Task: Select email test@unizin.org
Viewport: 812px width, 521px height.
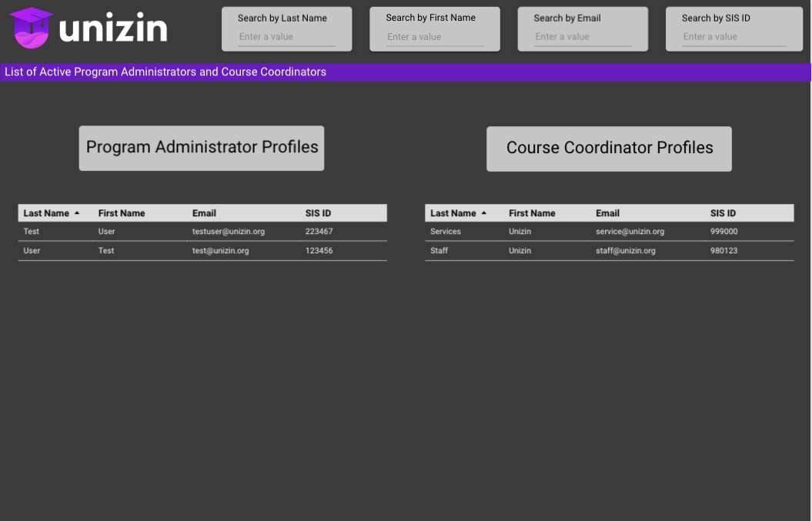Action: tap(221, 251)
